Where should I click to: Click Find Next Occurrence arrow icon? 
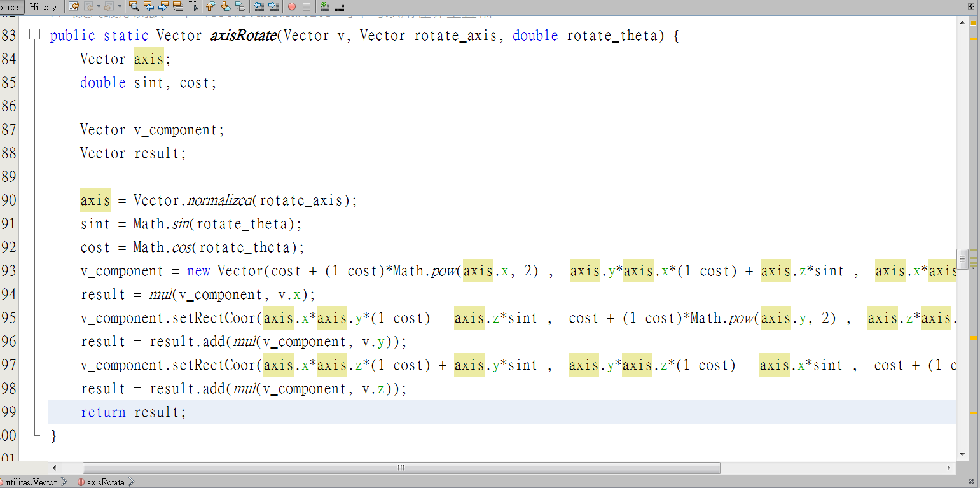click(x=163, y=6)
